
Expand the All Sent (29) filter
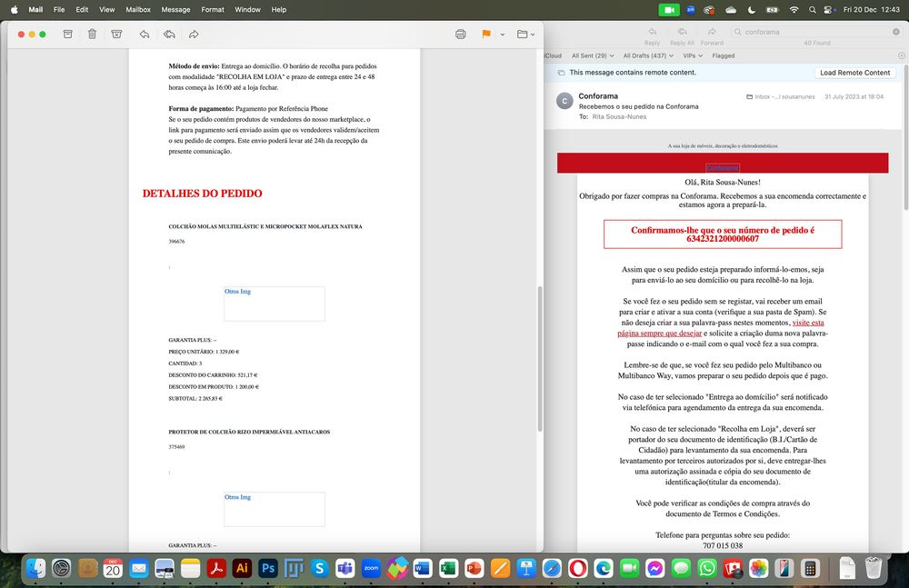(593, 55)
